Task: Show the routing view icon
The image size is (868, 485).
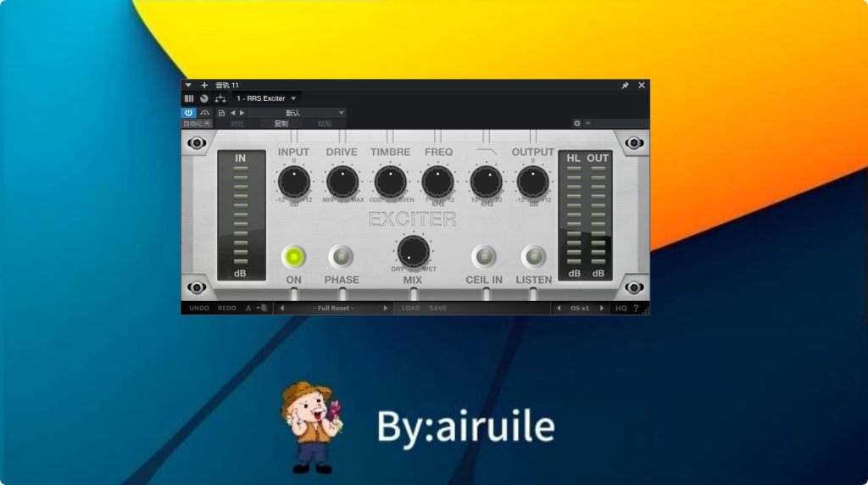Action: (220, 98)
